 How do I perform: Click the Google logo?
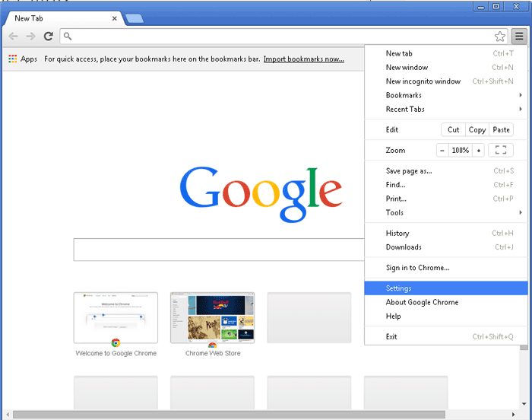[261, 195]
